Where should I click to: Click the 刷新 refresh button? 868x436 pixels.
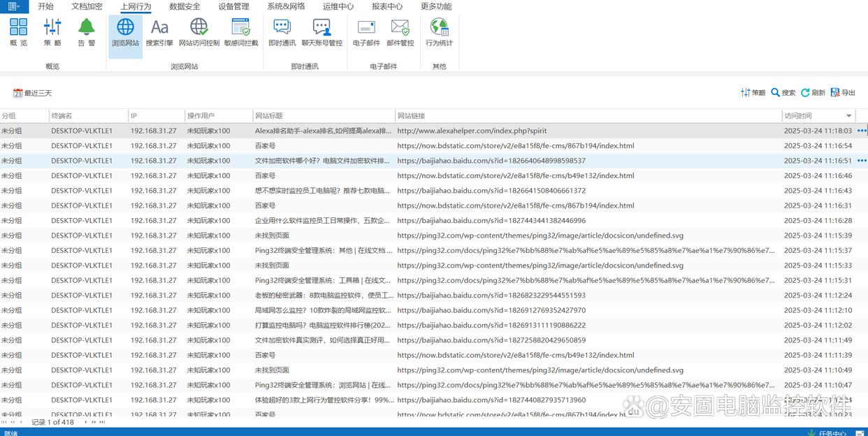tap(813, 93)
